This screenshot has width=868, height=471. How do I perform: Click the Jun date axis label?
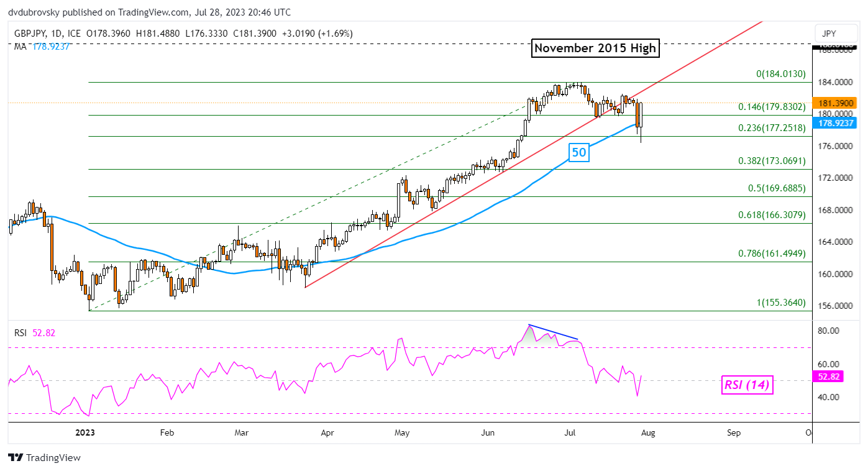pyautogui.click(x=488, y=433)
